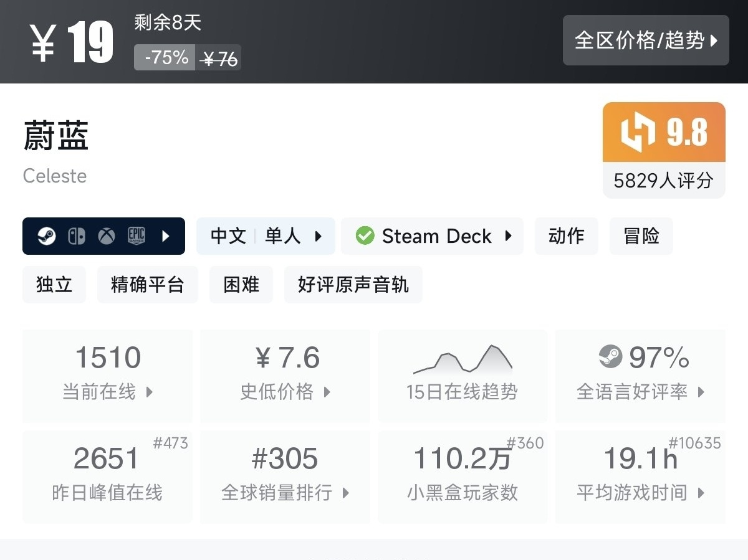The width and height of the screenshot is (748, 560).
Task: Click the Steam platform icon
Action: point(46,236)
